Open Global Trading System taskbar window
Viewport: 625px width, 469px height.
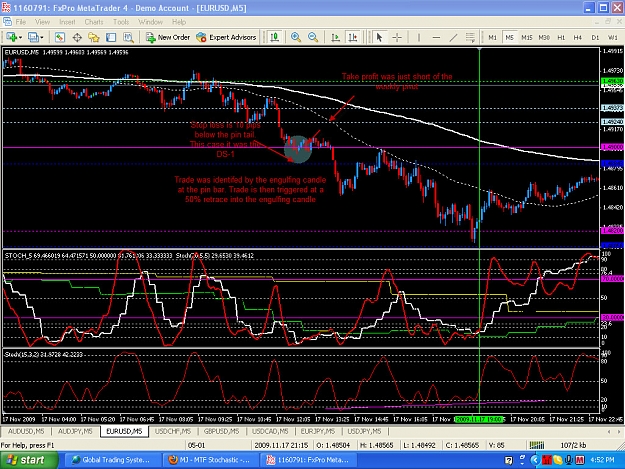click(x=111, y=460)
